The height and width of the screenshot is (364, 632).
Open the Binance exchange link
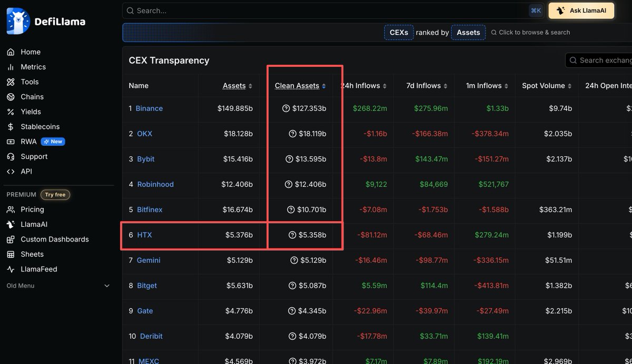coord(149,108)
